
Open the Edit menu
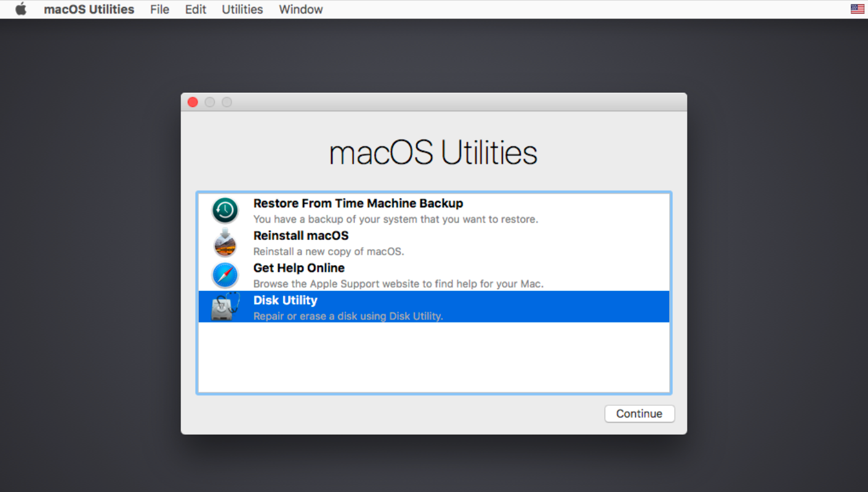click(196, 9)
